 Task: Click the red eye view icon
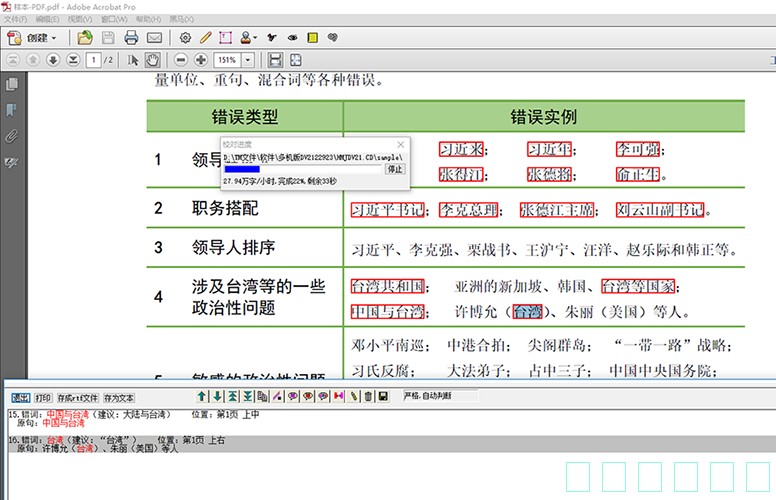(x=308, y=396)
